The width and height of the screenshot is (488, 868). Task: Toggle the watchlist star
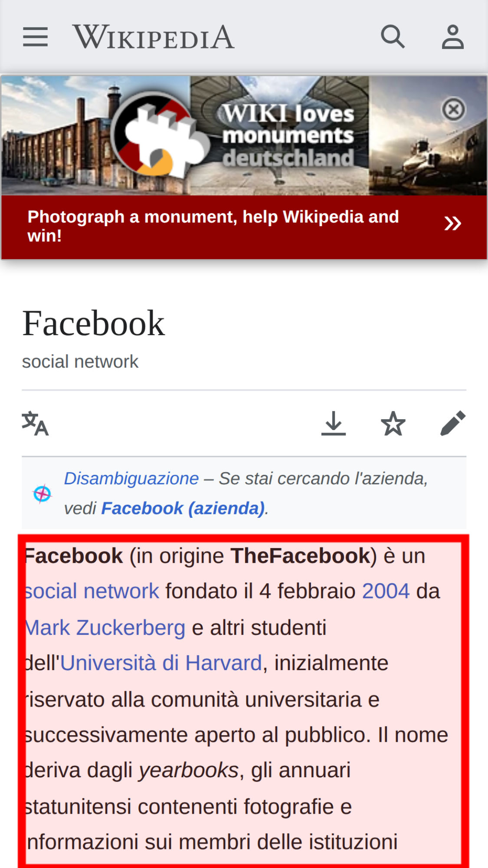[393, 423]
